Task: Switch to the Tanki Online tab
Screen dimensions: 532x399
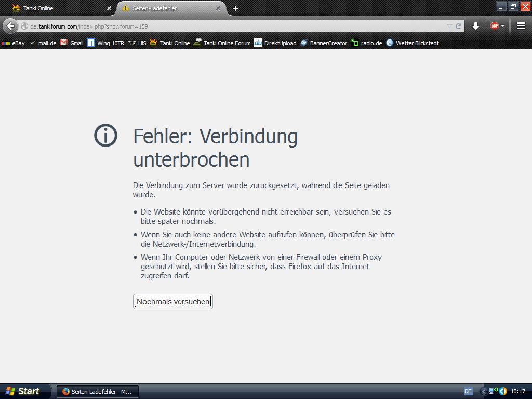Action: tap(57, 8)
